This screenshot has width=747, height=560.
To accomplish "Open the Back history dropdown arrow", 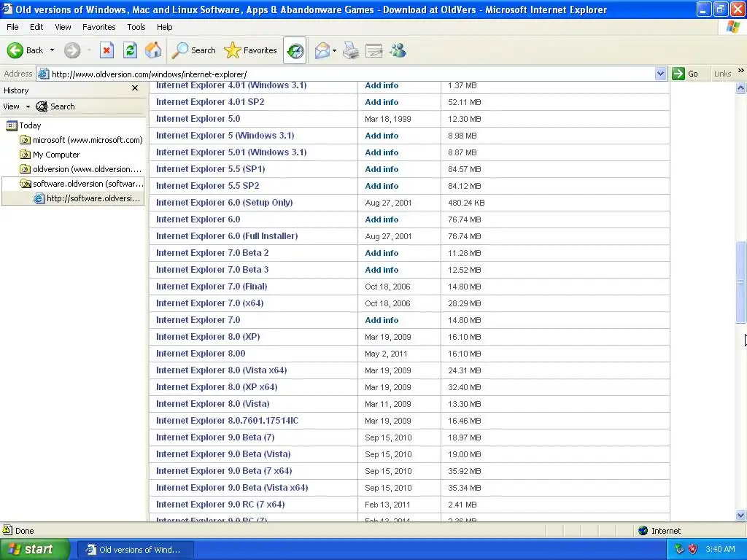I will tap(52, 50).
